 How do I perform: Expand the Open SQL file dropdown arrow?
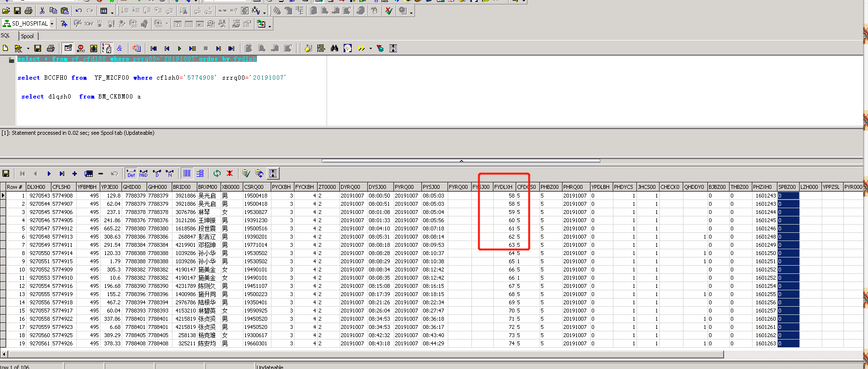click(28, 48)
